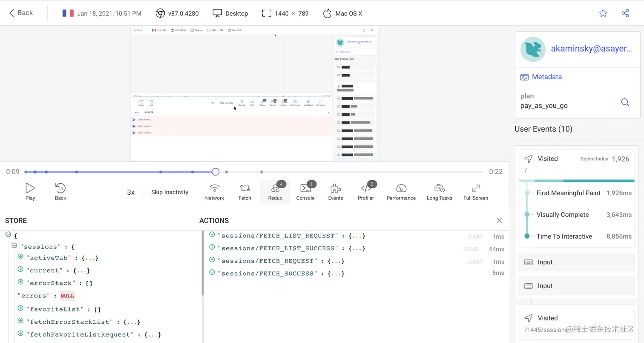The image size is (644, 343).
Task: Expand the sessions/FETCH_LIST_REQUEST action
Action: click(212, 235)
